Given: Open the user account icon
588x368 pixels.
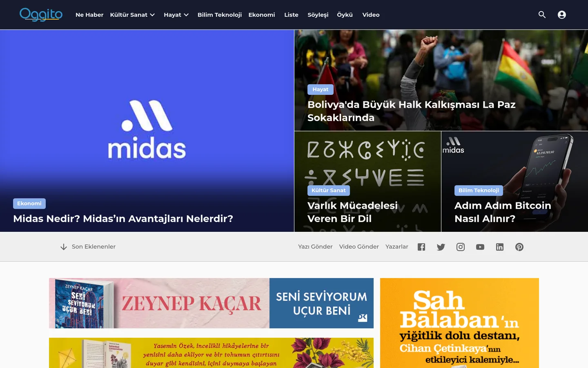Looking at the screenshot, I should (562, 15).
